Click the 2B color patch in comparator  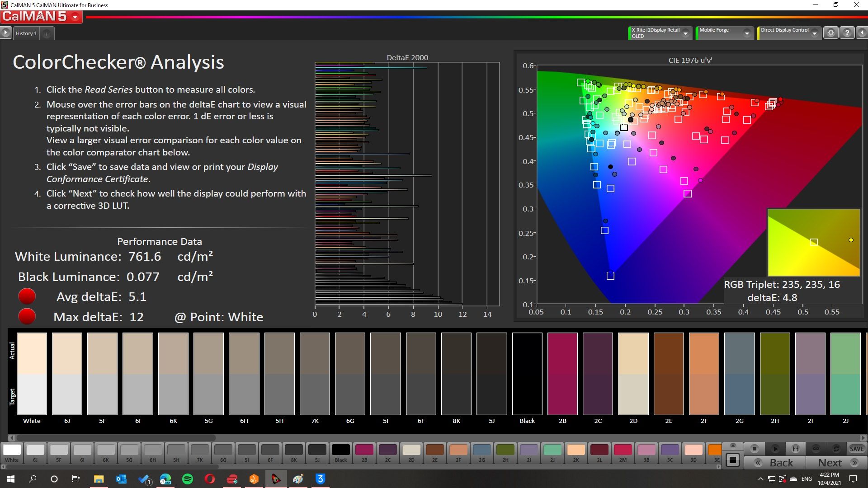363,452
